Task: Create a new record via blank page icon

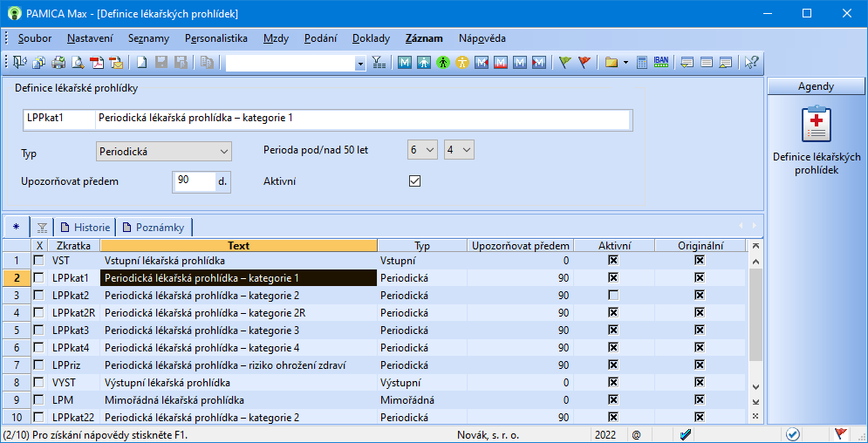Action: (x=142, y=63)
